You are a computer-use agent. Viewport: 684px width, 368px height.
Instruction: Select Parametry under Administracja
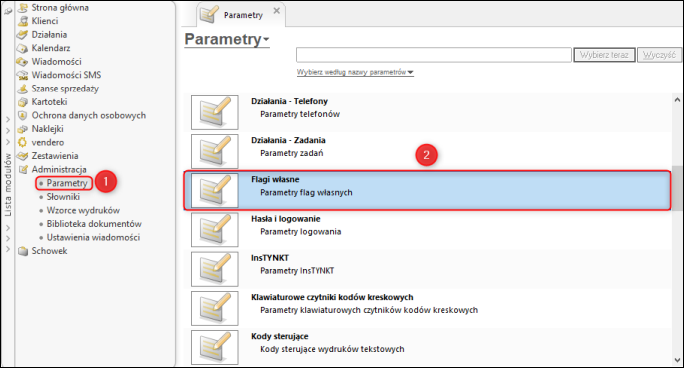(x=67, y=183)
